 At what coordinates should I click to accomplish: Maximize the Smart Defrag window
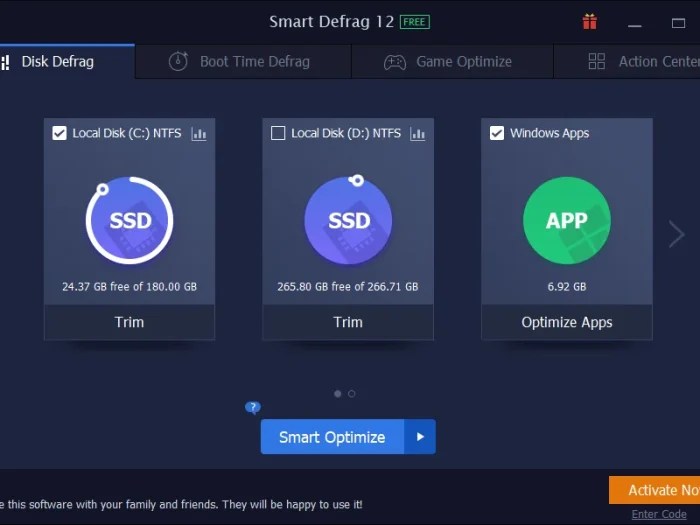(x=678, y=23)
